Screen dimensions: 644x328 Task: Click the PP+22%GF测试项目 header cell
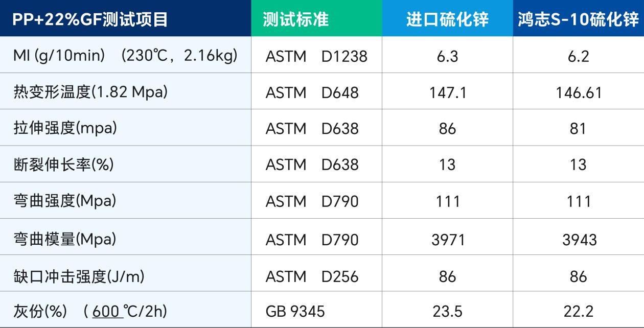[90, 19]
